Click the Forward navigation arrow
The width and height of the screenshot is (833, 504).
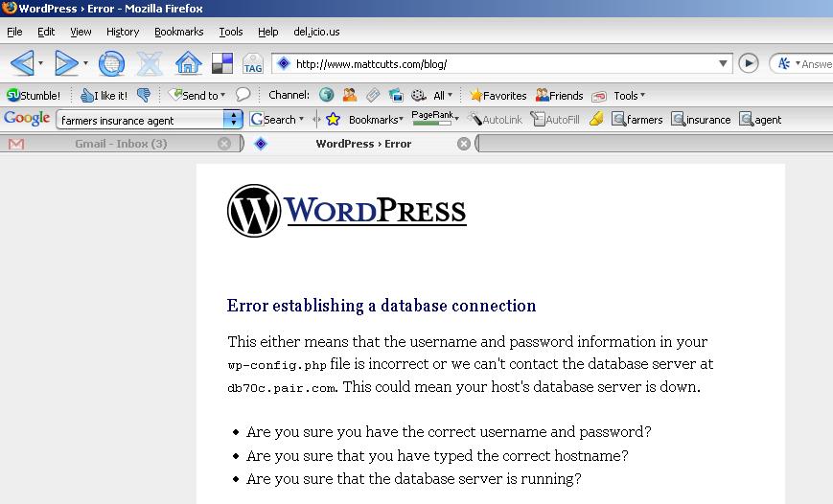coord(66,63)
